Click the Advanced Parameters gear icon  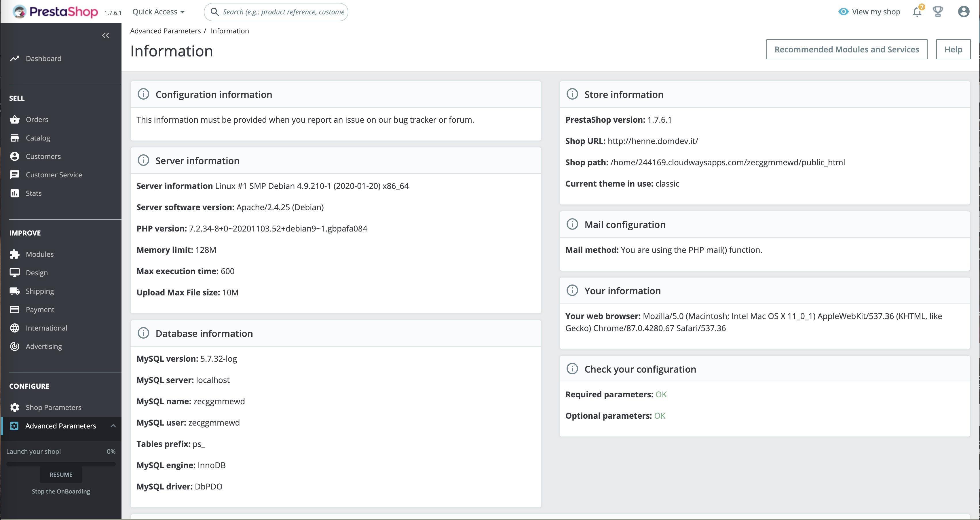tap(14, 426)
